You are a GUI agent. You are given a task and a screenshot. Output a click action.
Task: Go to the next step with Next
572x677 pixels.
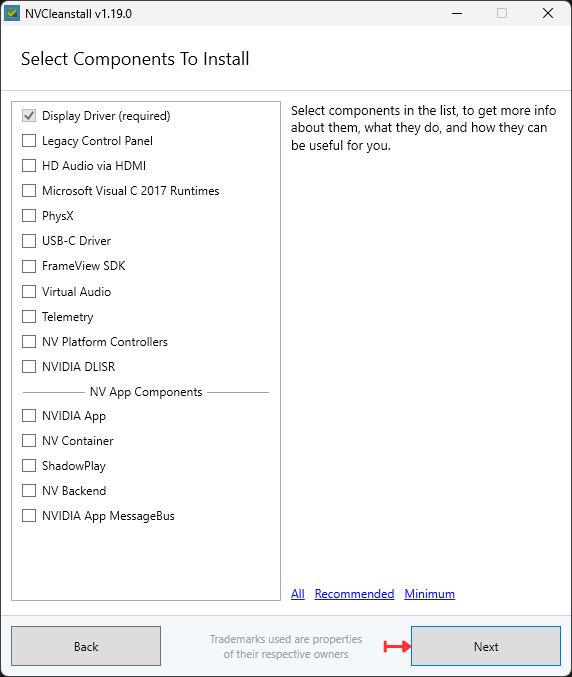[x=486, y=646]
